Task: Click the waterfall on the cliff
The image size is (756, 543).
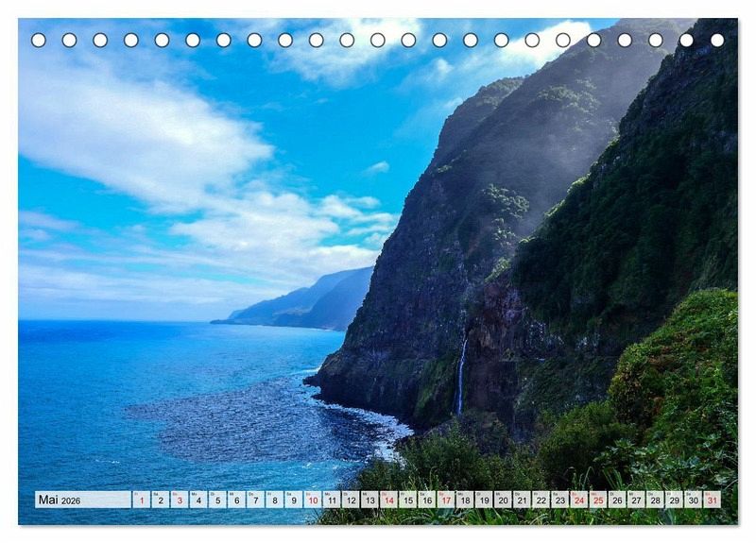Action: [x=461, y=378]
